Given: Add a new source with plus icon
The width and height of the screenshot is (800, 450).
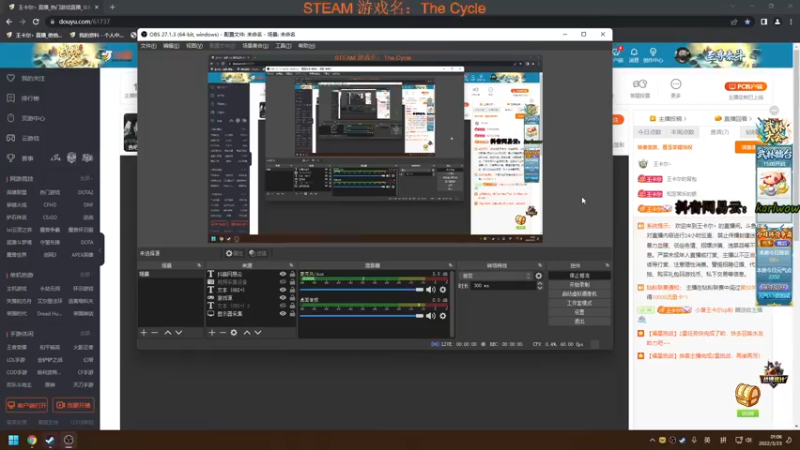Looking at the screenshot, I should (x=212, y=333).
